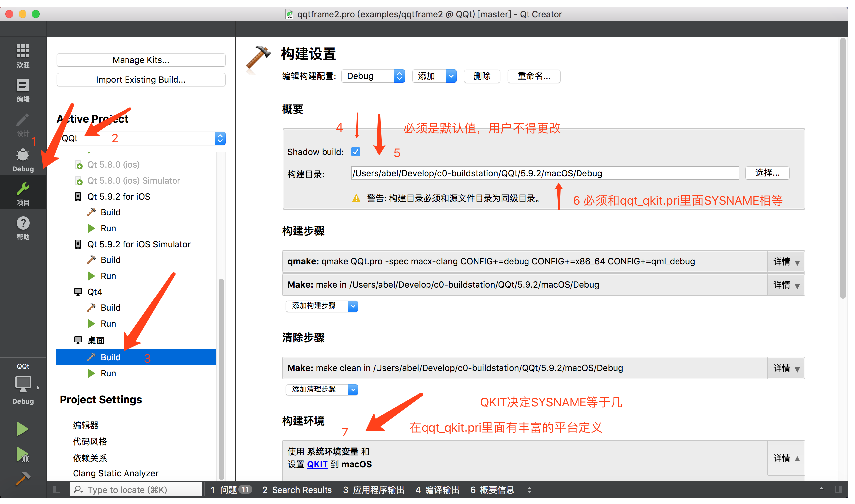The height and width of the screenshot is (504, 855).
Task: Switch to Edit (编辑) mode
Action: pyautogui.click(x=23, y=91)
